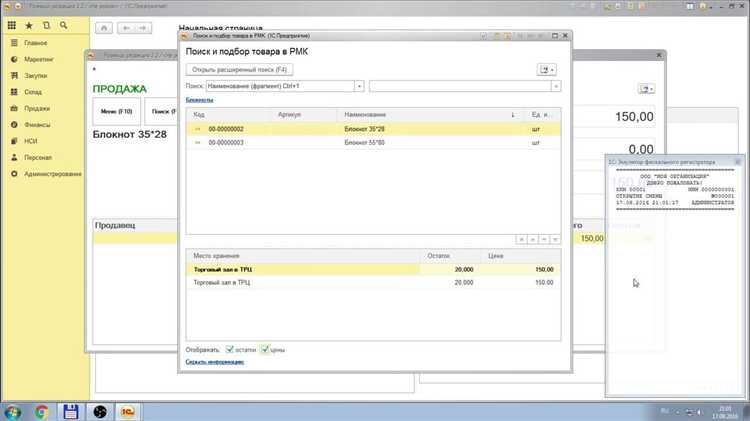750x421 pixels.
Task: Move down one item with list navigation
Action: point(544,239)
